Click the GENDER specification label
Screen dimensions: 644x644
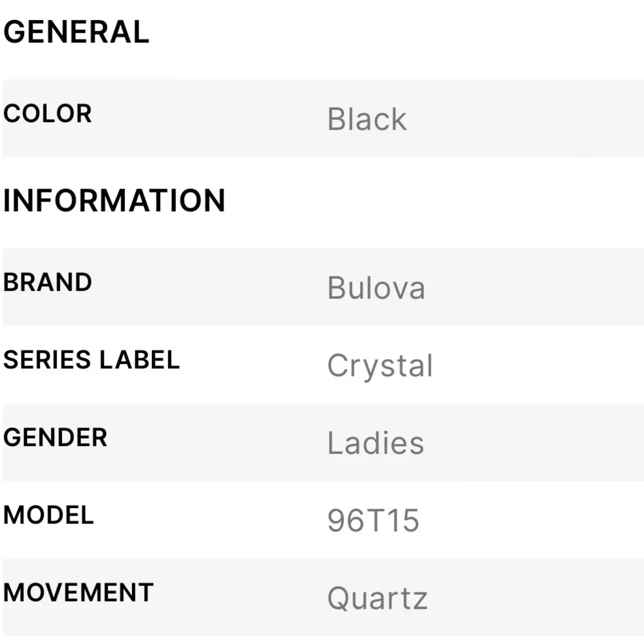(55, 438)
